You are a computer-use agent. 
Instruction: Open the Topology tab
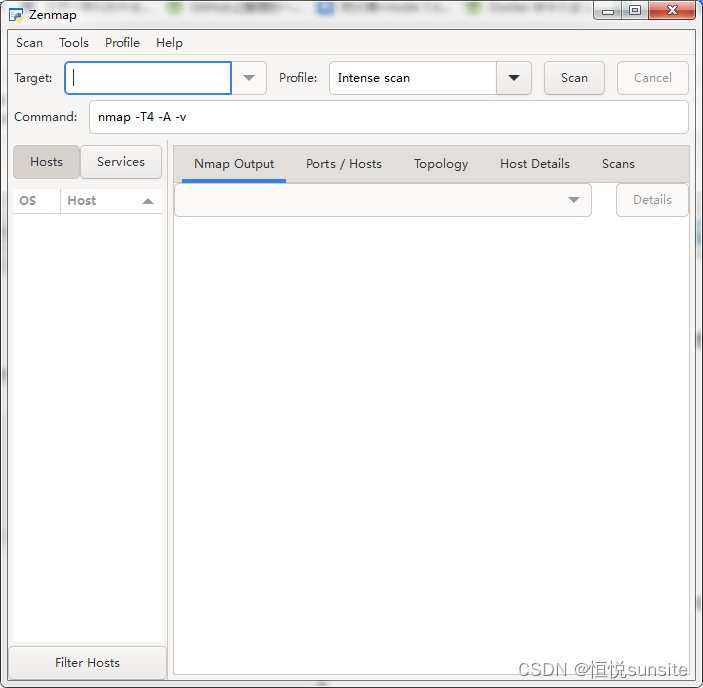[441, 164]
